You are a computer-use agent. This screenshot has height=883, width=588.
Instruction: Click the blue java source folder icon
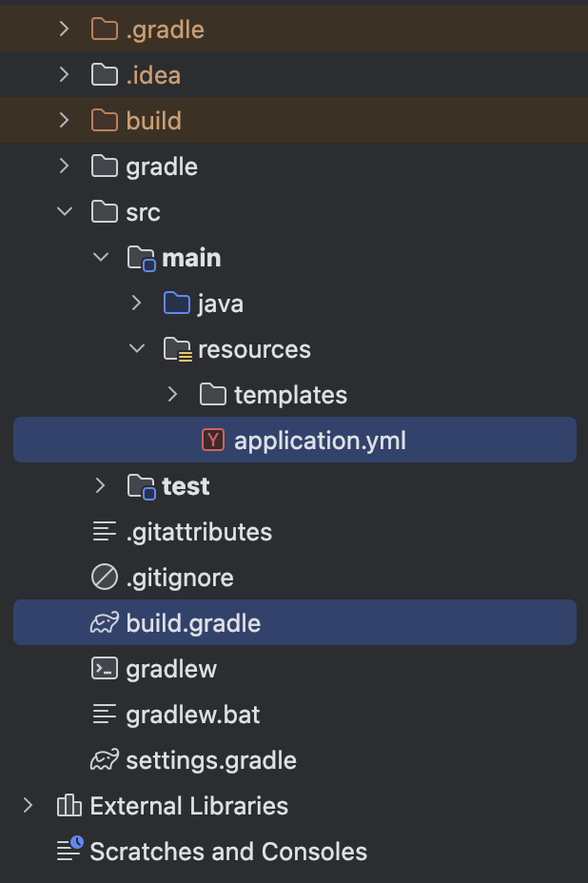pyautogui.click(x=177, y=304)
